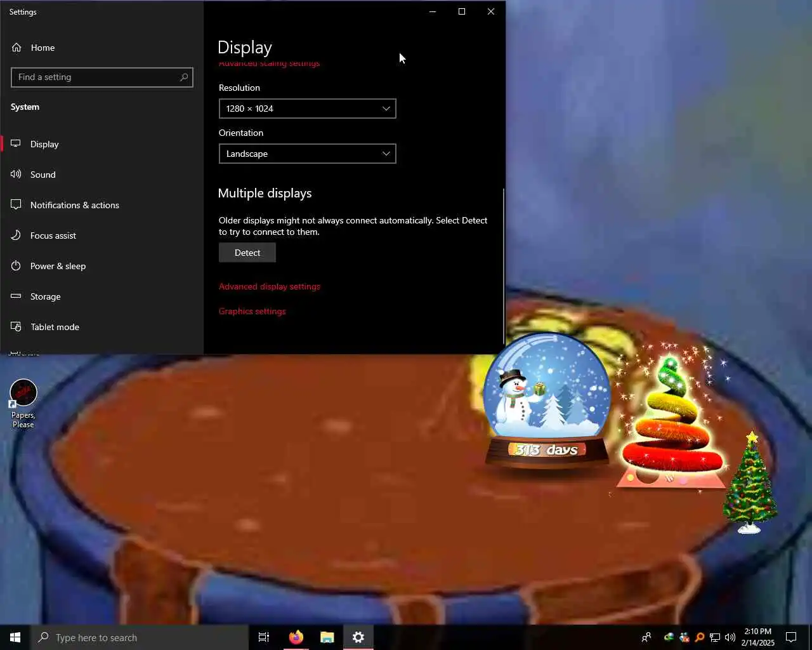
Task: Click the taskbar Type here to search box
Action: pos(140,637)
